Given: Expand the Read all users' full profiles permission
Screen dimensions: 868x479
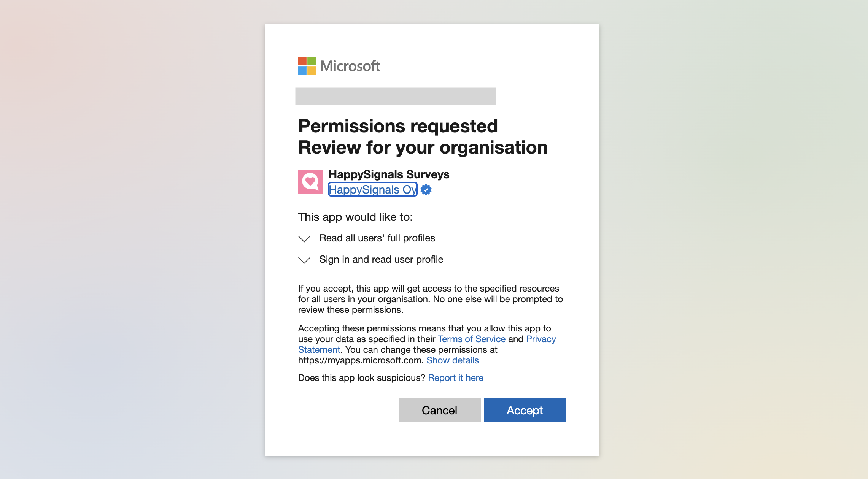Looking at the screenshot, I should point(304,239).
